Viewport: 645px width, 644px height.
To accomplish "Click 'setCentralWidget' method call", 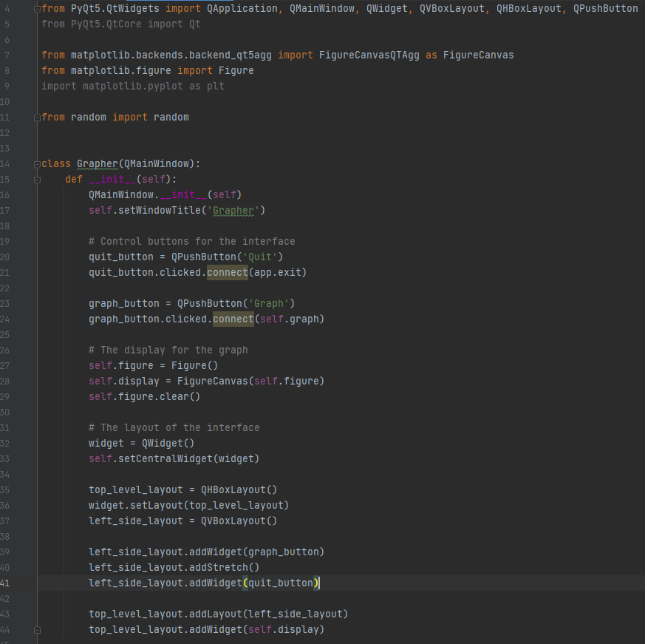I will pyautogui.click(x=165, y=458).
